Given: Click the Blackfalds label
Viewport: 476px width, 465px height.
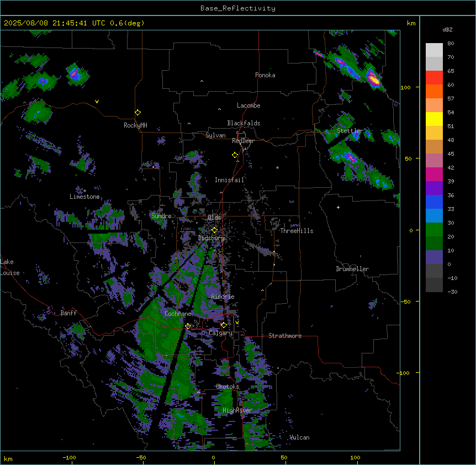Looking at the screenshot, I should click(244, 123).
